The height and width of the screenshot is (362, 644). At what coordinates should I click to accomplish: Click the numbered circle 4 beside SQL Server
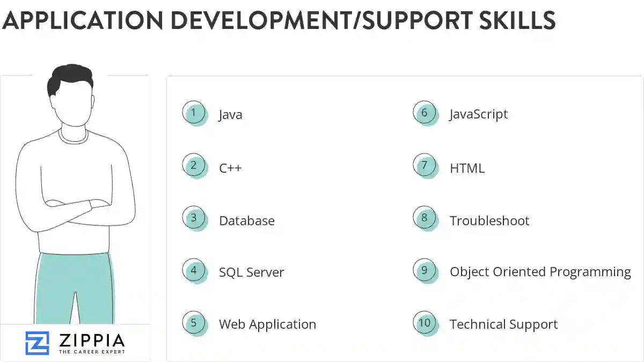pos(194,271)
